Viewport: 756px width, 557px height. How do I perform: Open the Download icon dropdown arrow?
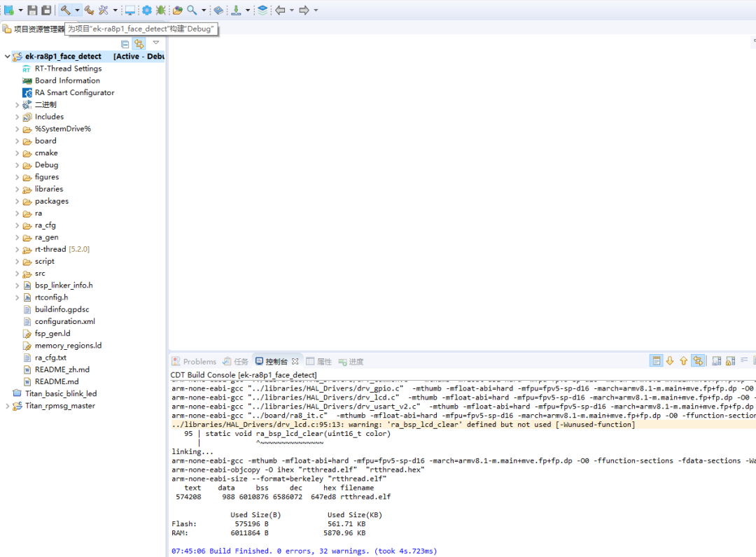(248, 10)
